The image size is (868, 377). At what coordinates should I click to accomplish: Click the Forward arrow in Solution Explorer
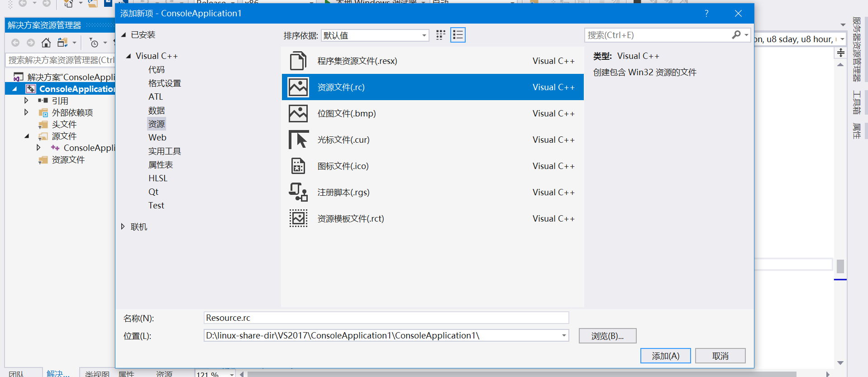coord(31,43)
